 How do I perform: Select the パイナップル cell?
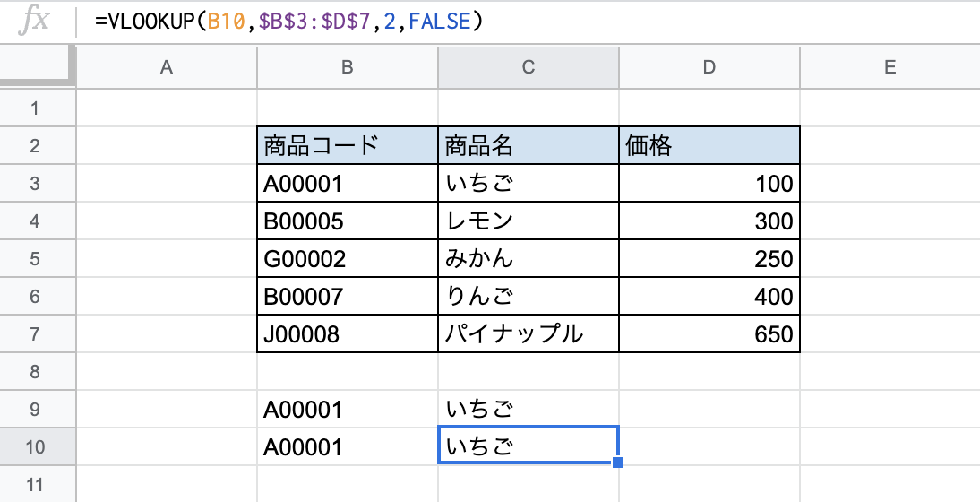[529, 333]
